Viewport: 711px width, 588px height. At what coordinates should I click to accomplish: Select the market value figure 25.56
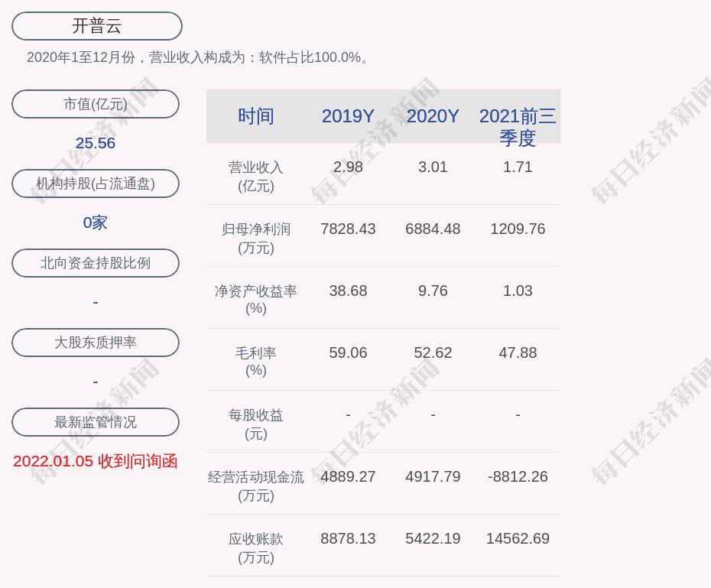pos(96,143)
